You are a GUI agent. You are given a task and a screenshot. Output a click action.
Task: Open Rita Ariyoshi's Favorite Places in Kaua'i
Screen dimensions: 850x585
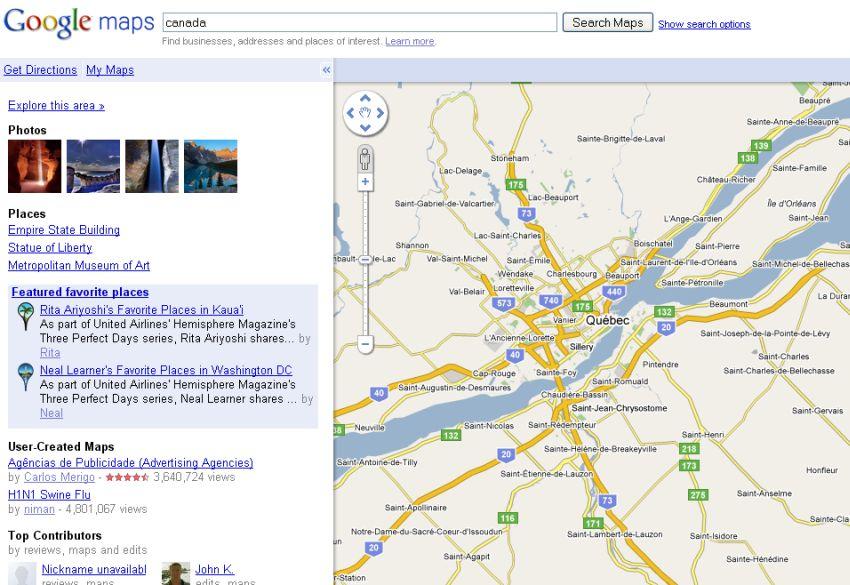tap(141, 310)
